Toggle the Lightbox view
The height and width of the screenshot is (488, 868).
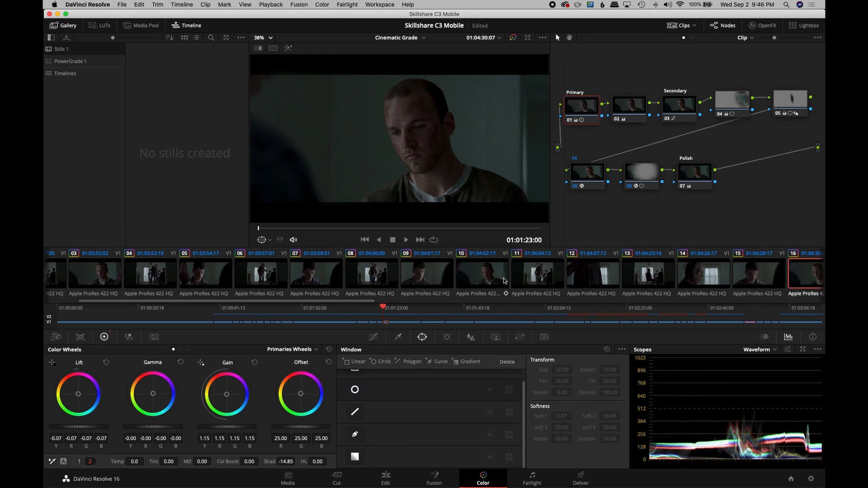[x=804, y=25]
